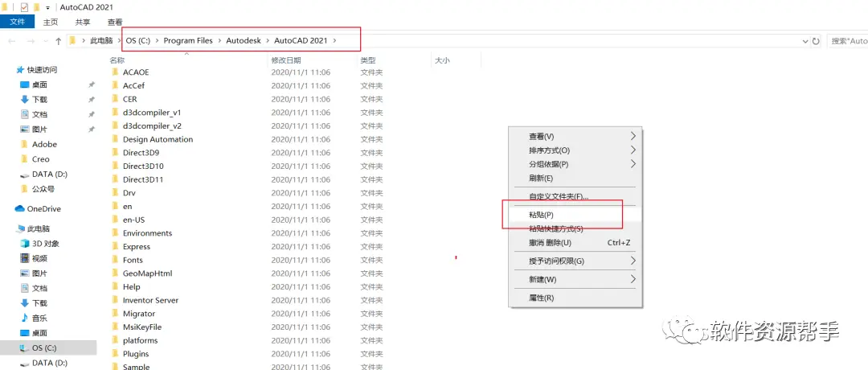Open the 分组依据(P) context submenu
The height and width of the screenshot is (370, 868).
pyautogui.click(x=575, y=165)
